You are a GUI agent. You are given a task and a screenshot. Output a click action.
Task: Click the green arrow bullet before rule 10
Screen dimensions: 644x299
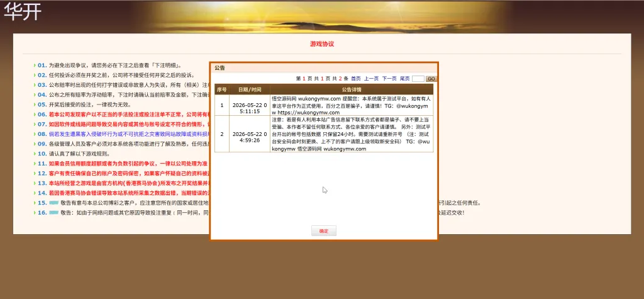tap(35, 154)
